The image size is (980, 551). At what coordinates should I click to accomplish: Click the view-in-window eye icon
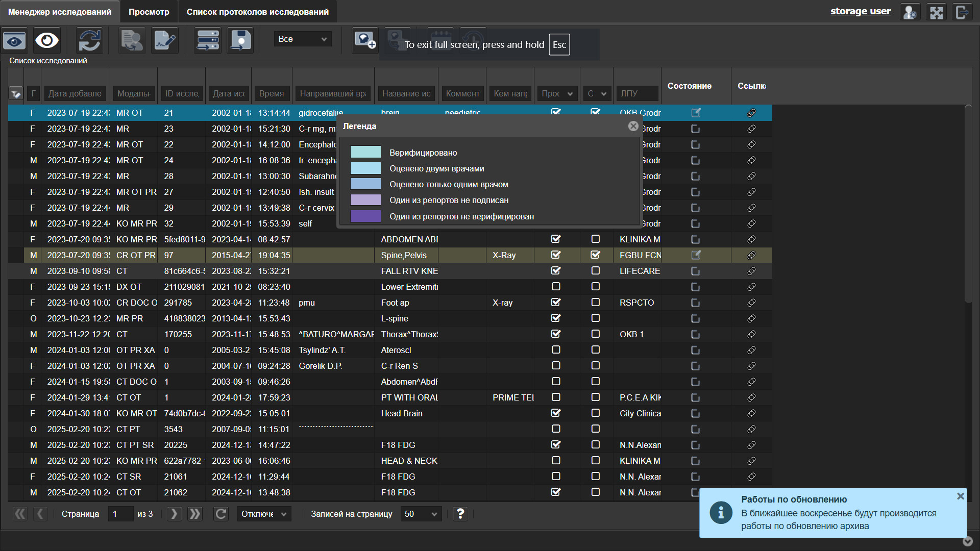click(14, 41)
